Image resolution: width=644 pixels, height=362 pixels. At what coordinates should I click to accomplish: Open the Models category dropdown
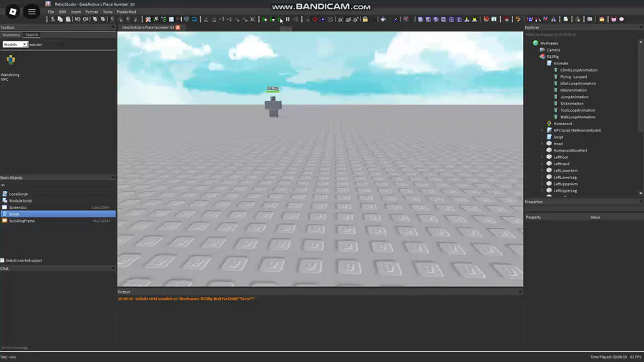click(15, 44)
